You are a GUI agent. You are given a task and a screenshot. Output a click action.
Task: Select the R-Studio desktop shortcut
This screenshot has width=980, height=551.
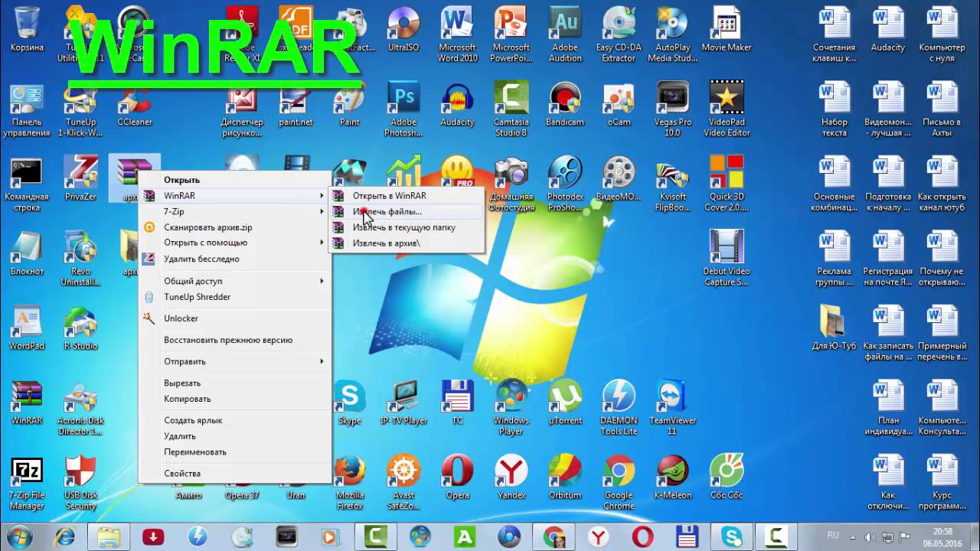pos(80,328)
